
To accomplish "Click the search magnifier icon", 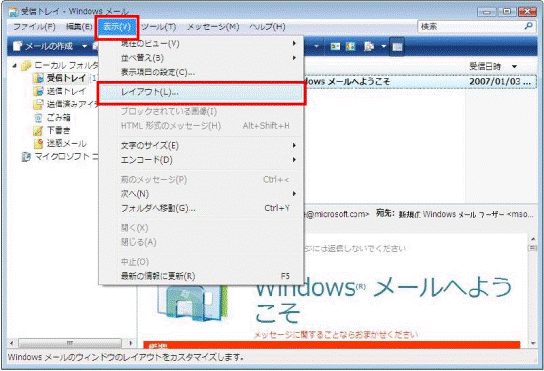I will [x=528, y=26].
